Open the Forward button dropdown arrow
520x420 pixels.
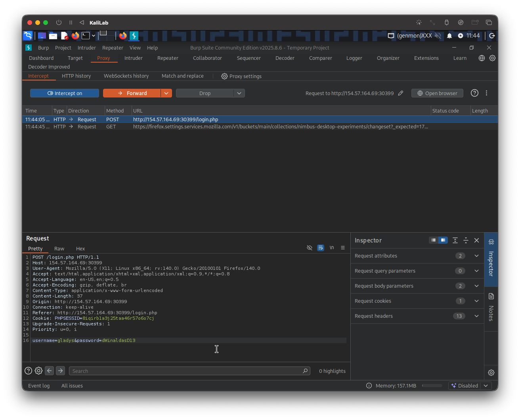click(x=166, y=93)
